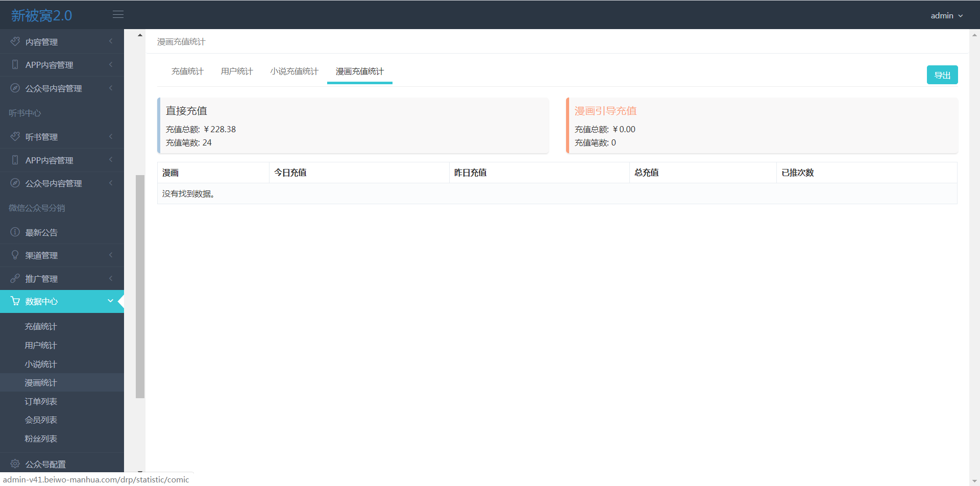Screen dimensions: 980x486
Task: Click the 直接充值 card title
Action: point(186,111)
